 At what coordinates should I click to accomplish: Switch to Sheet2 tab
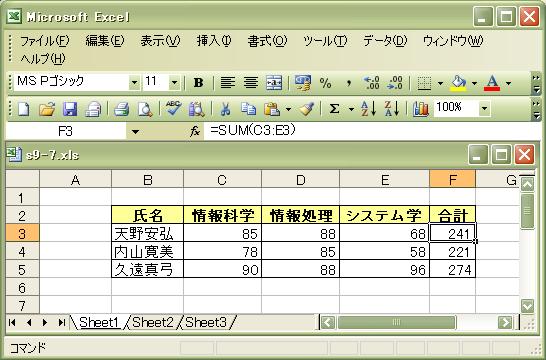153,322
